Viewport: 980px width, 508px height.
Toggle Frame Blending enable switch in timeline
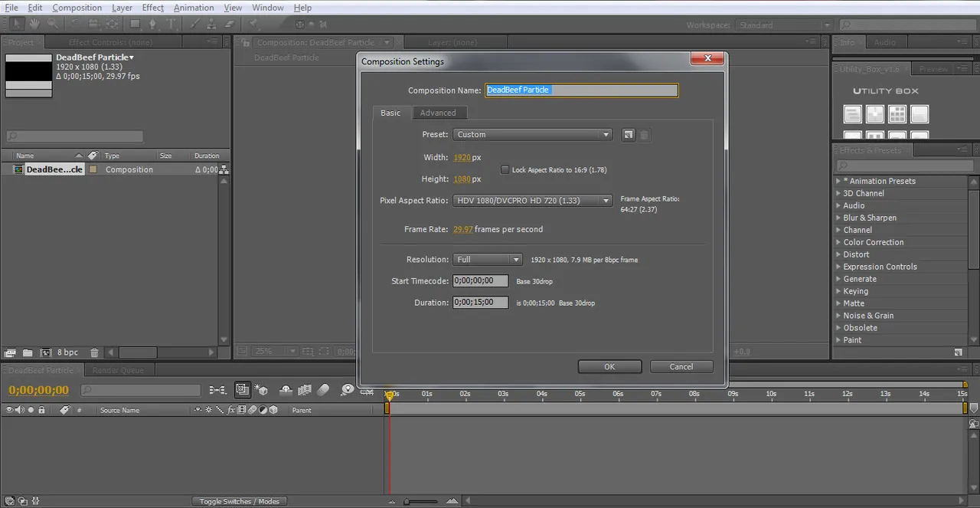305,390
